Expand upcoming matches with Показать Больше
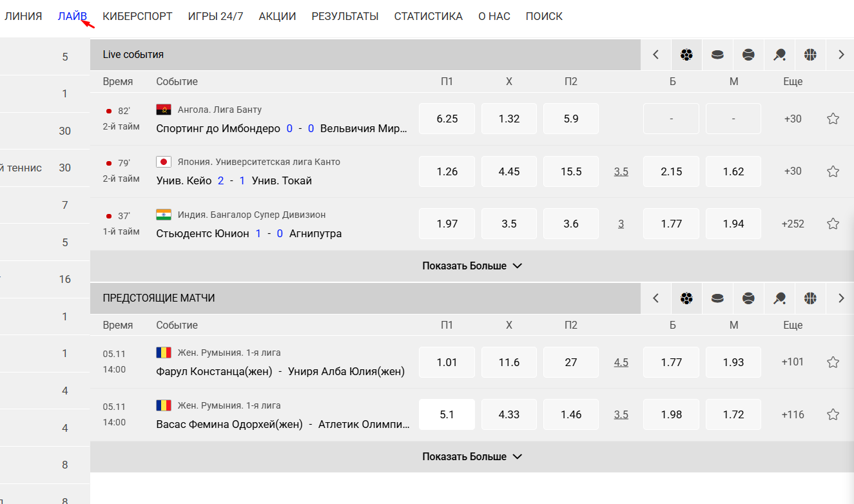The width and height of the screenshot is (854, 504). 472,456
